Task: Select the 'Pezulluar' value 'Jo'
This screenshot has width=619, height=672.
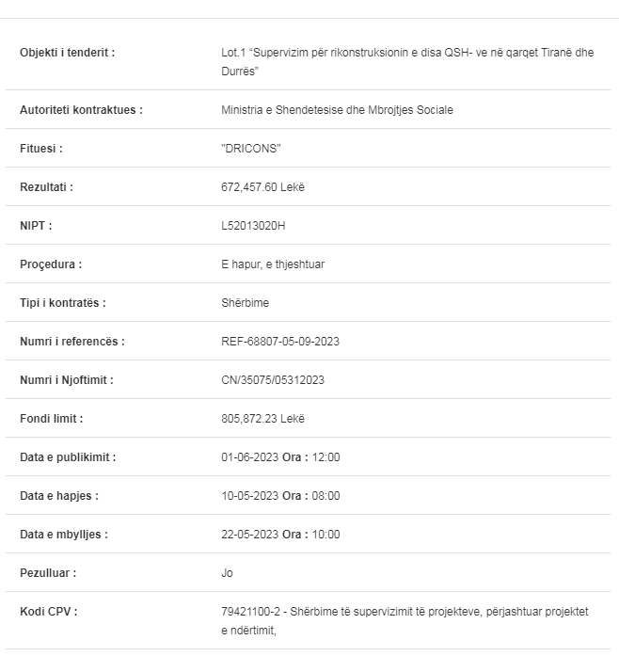Action: [227, 573]
